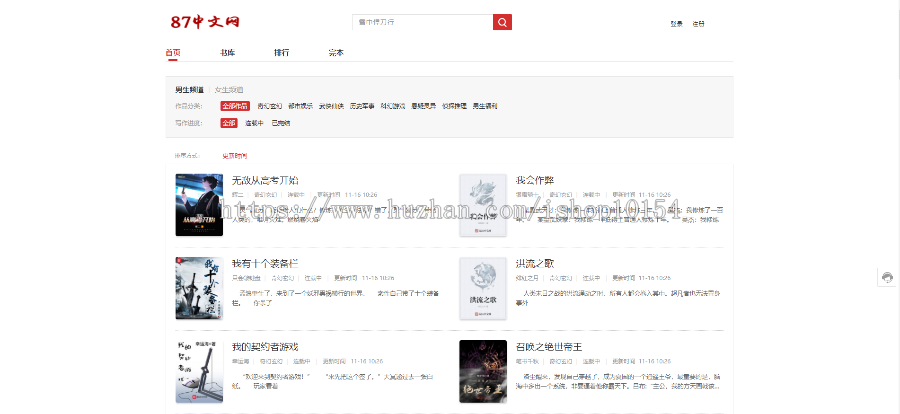Click the update time under 我会作弊

pos(641,195)
